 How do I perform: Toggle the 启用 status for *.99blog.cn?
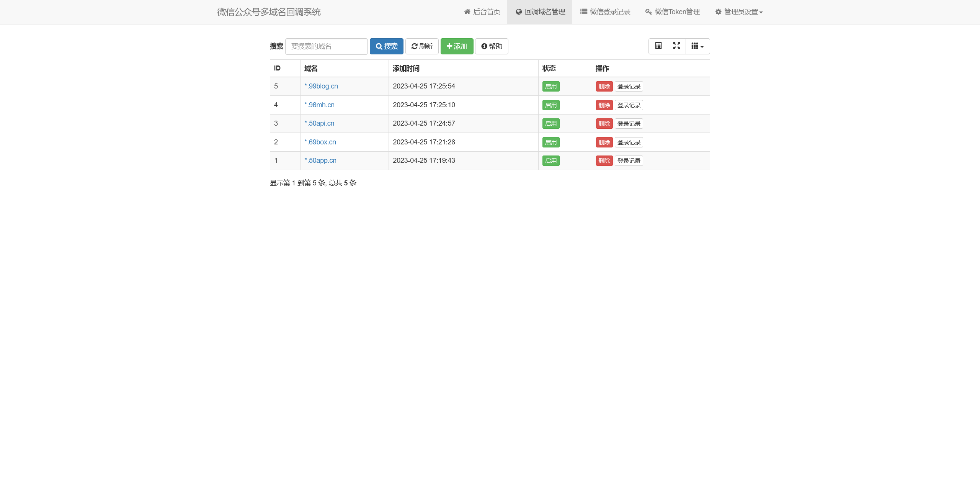pos(550,86)
